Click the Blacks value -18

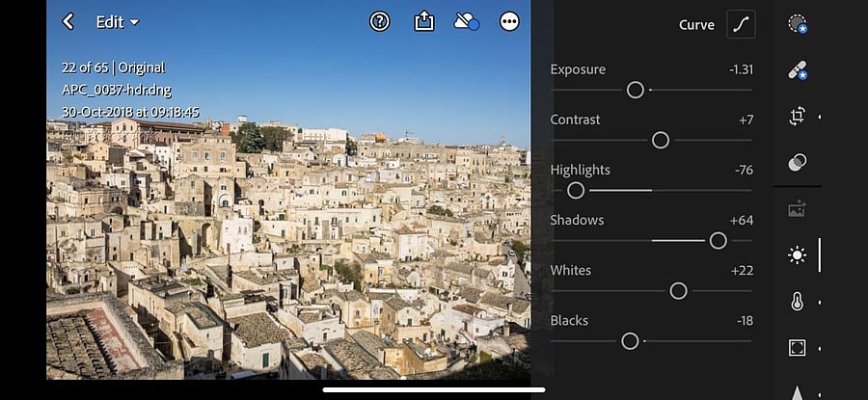pos(746,321)
